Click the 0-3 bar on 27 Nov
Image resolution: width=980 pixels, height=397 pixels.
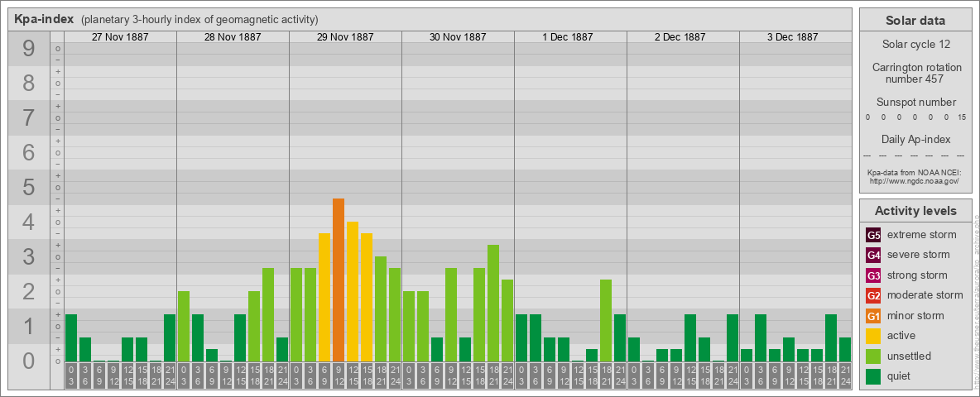click(71, 337)
